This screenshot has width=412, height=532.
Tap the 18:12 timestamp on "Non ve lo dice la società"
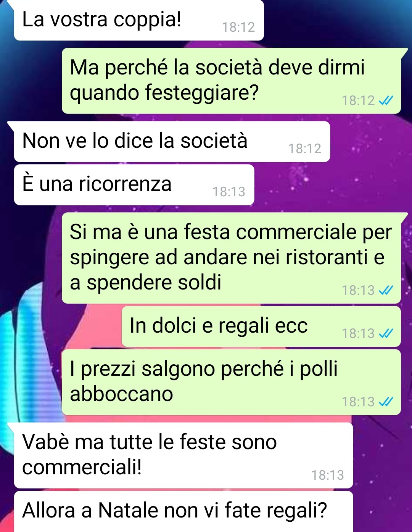pyautogui.click(x=305, y=149)
